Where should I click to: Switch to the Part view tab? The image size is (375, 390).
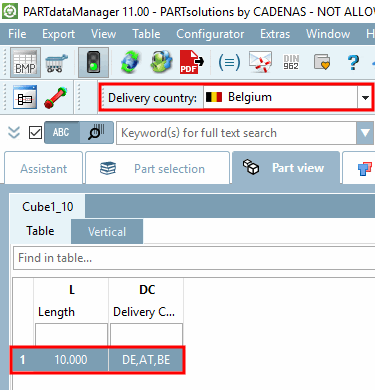(x=286, y=168)
